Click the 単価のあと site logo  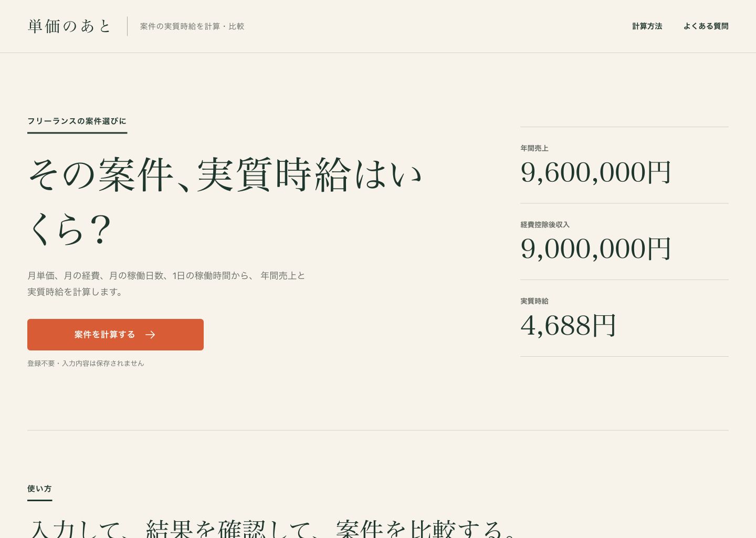69,26
